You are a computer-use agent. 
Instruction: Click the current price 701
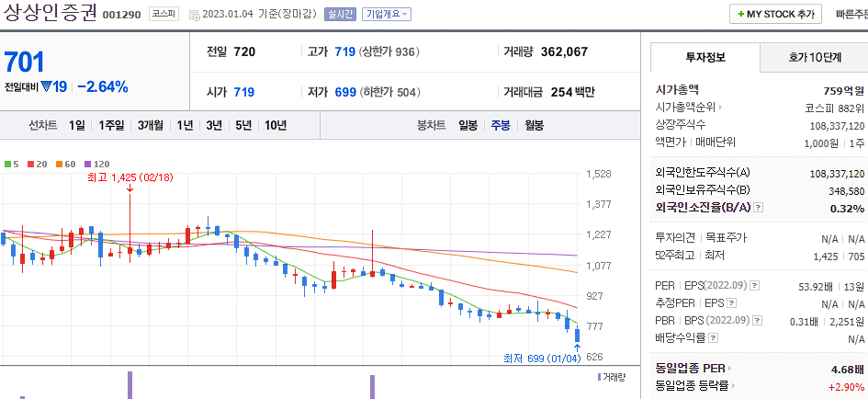[24, 63]
